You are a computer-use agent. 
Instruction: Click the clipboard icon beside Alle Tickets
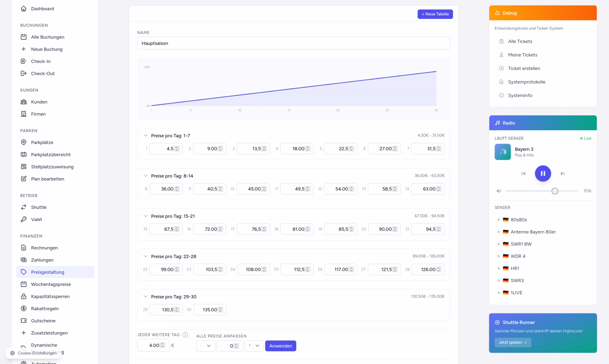coord(501,42)
